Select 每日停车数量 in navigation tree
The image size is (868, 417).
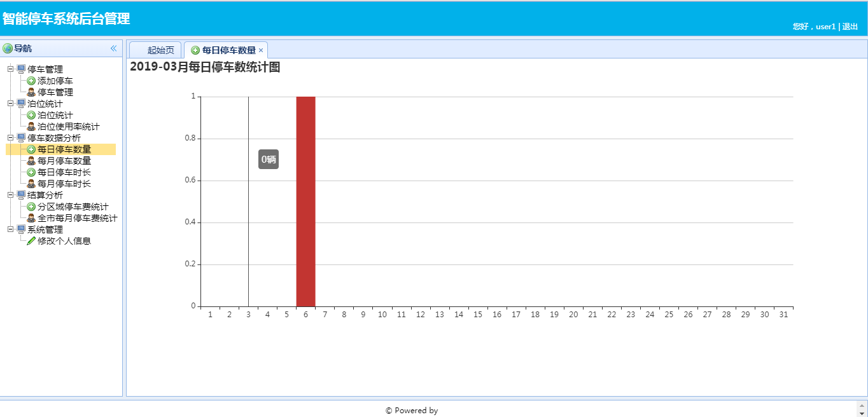(64, 149)
